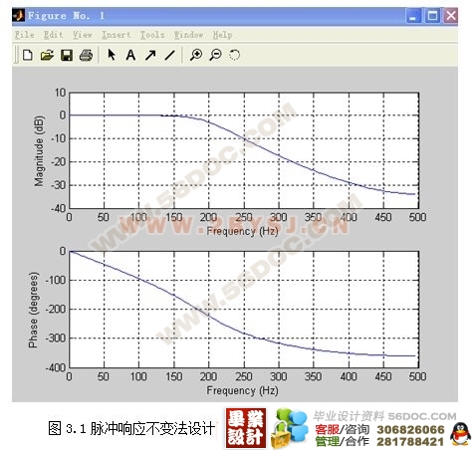The height and width of the screenshot is (450, 476).
Task: Open the View menu
Action: pos(83,35)
